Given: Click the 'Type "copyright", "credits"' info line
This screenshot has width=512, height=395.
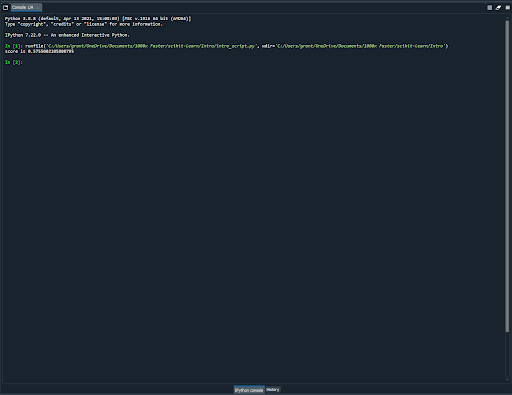Looking at the screenshot, I should point(84,24).
